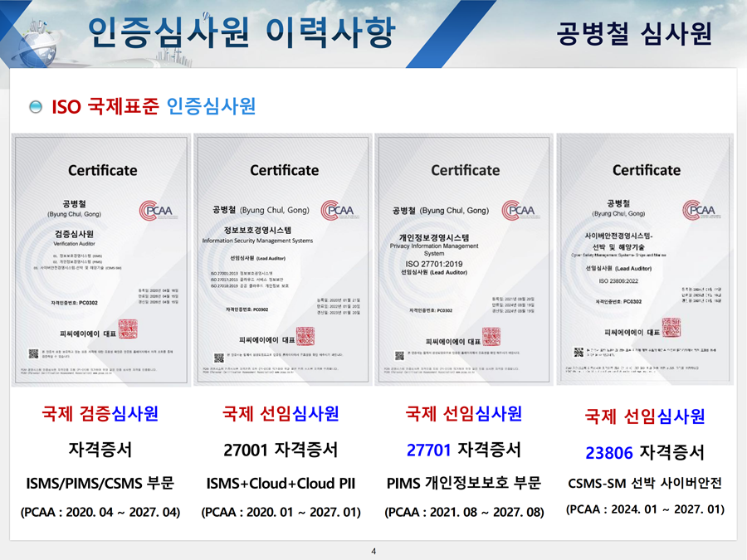This screenshot has width=747, height=560.
Task: Click the blue 23806 자격증서 caption
Action: (644, 452)
